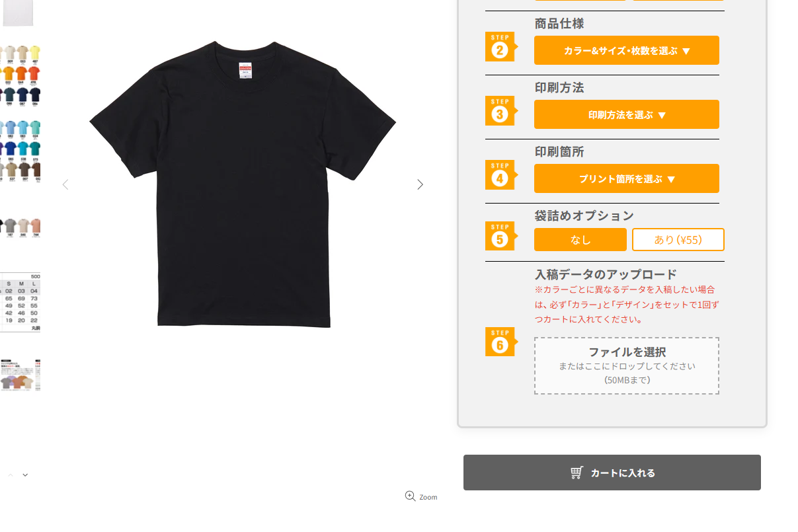Add item with カートに入れる button
This screenshot has height=532, width=798.
pos(612,473)
